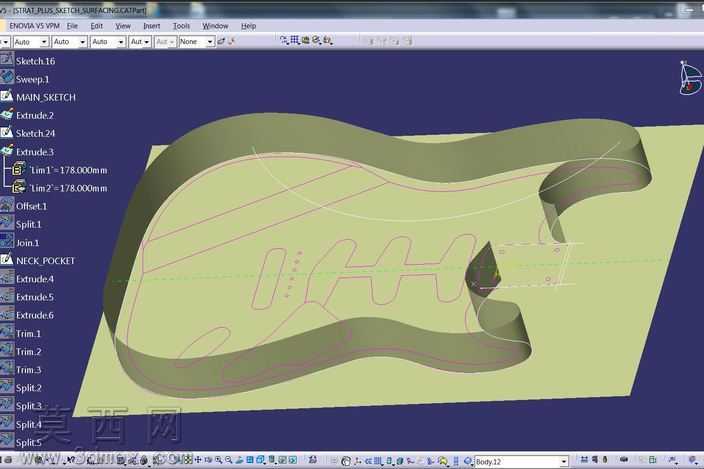Open the ENOVIA V5 VPM menu

(35, 26)
